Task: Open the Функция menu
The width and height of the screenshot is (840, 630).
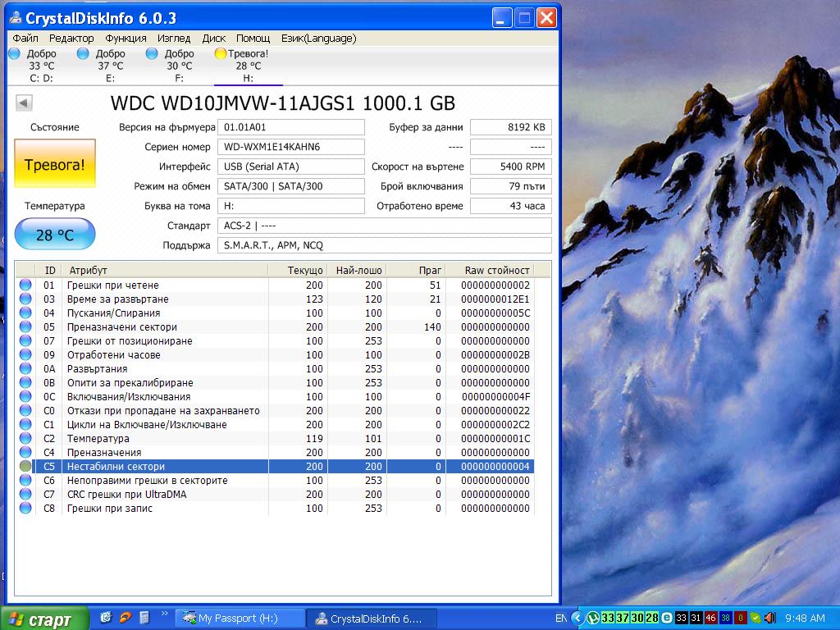Action: pos(126,38)
